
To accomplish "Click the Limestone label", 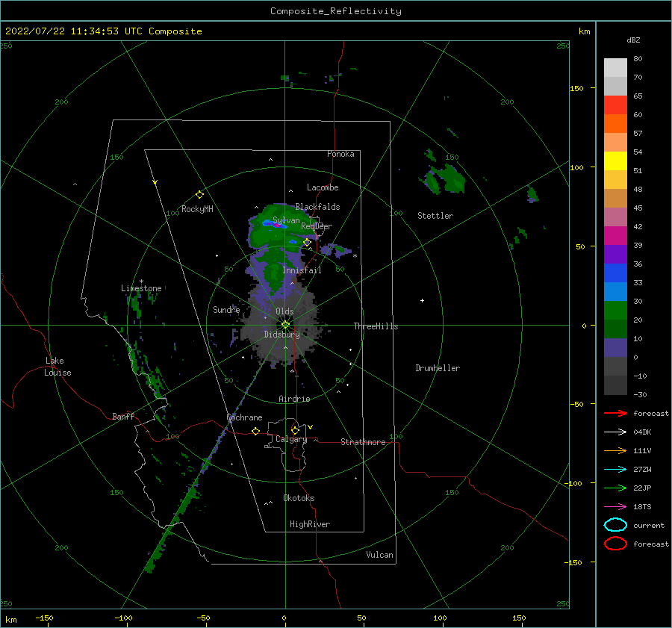I will [x=141, y=288].
